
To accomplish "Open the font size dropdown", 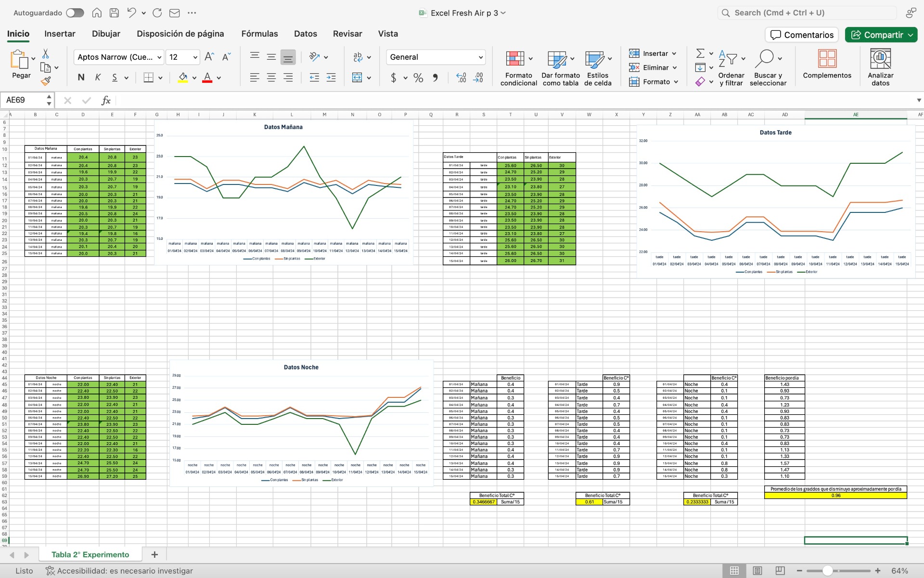I will click(x=195, y=57).
